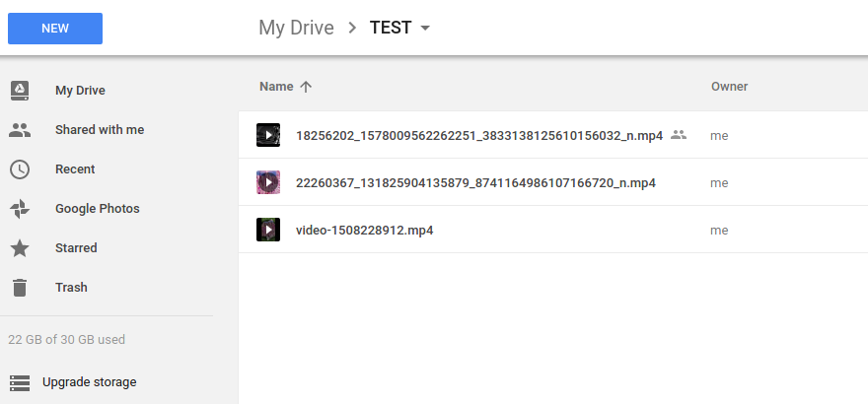868x404 pixels.
Task: Select the video-1508228912.mp4 thumbnail
Action: click(x=267, y=231)
